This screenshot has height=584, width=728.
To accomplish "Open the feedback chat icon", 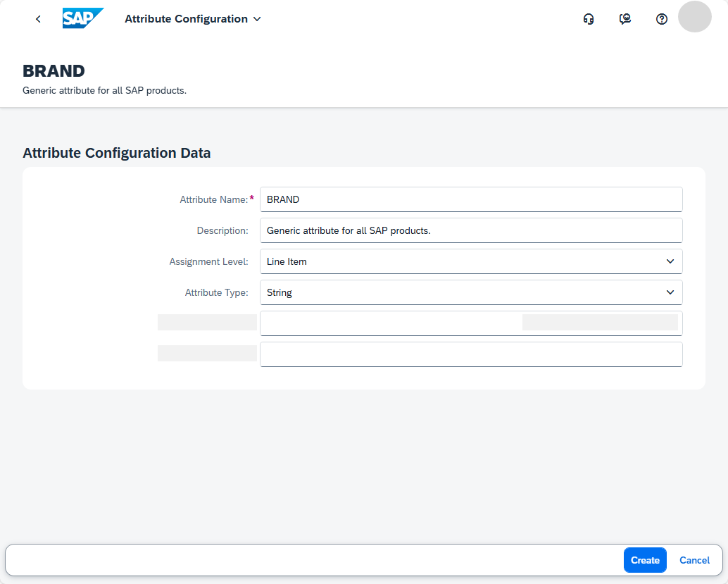I will coord(625,19).
